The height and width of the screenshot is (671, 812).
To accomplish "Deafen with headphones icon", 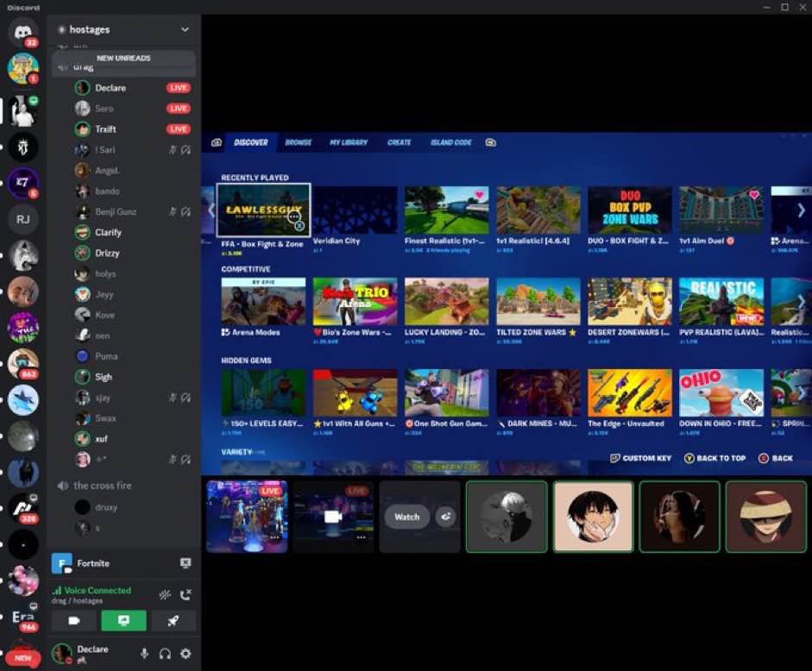I will pos(165,654).
